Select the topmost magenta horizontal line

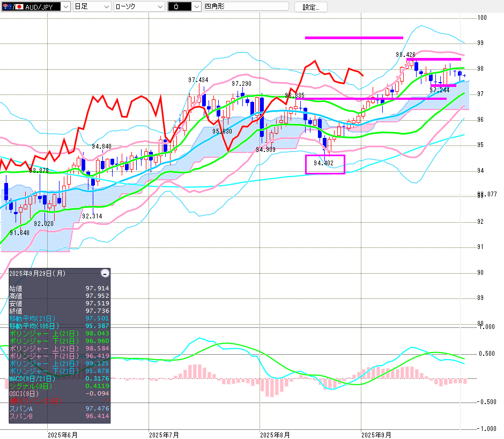(354, 38)
